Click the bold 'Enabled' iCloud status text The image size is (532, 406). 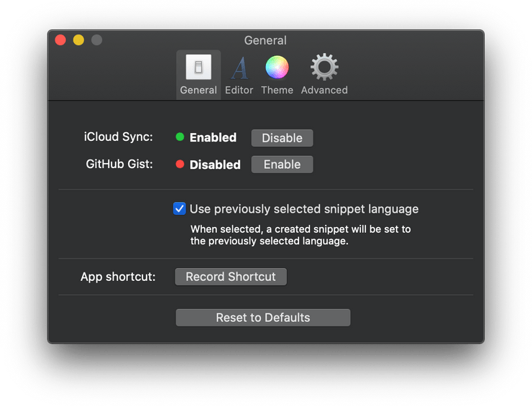[213, 137]
